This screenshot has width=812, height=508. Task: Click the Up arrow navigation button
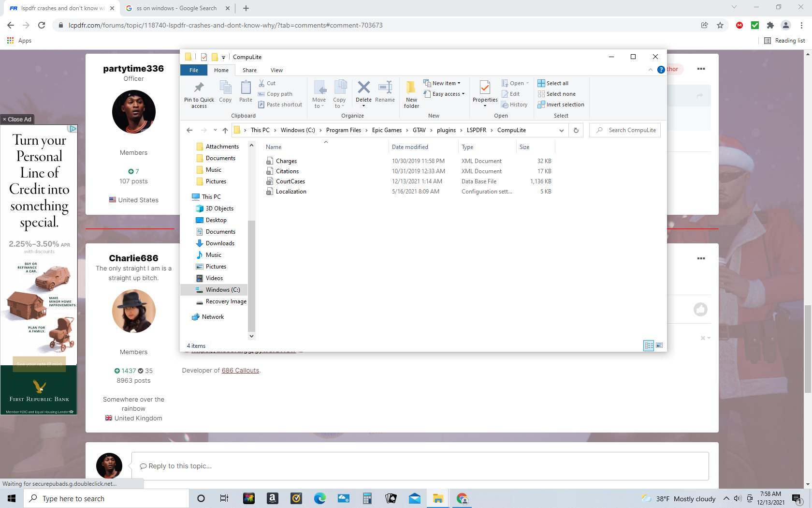tap(225, 130)
